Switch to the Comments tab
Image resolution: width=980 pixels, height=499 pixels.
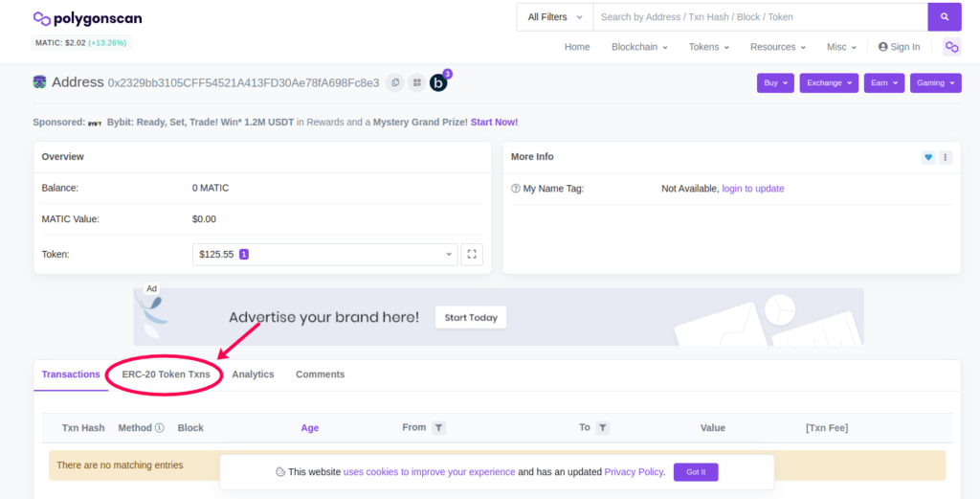click(x=320, y=374)
